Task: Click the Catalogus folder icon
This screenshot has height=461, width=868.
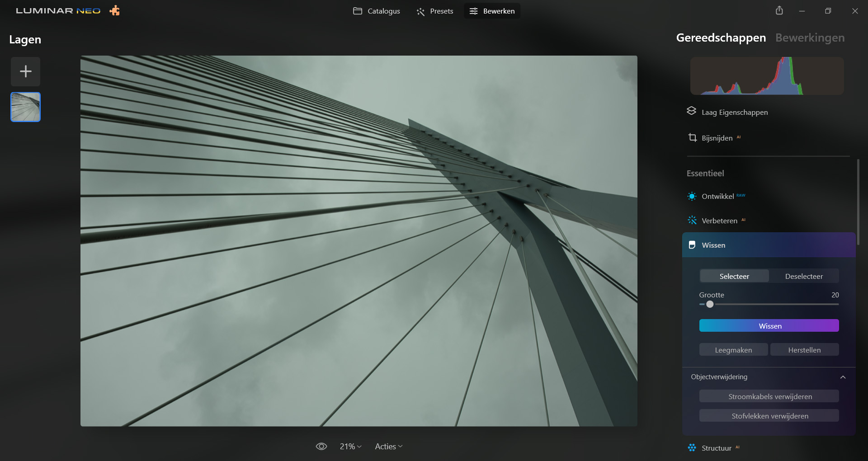Action: click(x=358, y=11)
